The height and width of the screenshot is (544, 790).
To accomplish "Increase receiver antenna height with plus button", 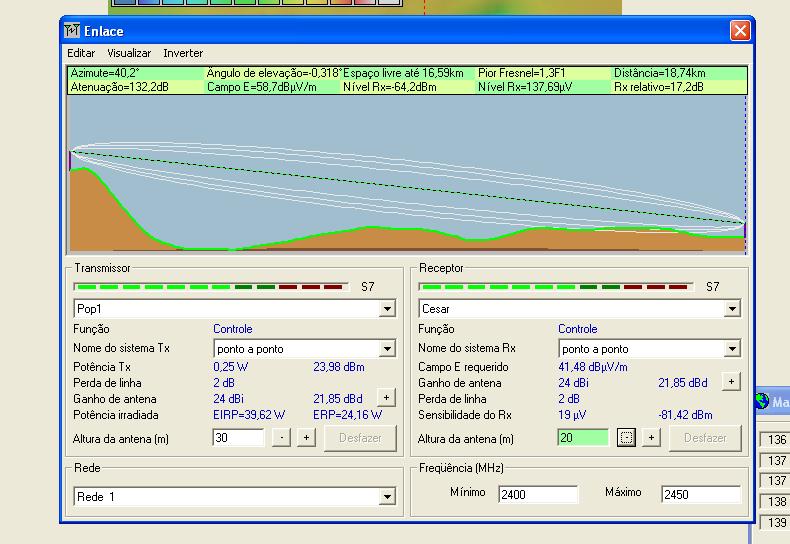I will (x=651, y=438).
